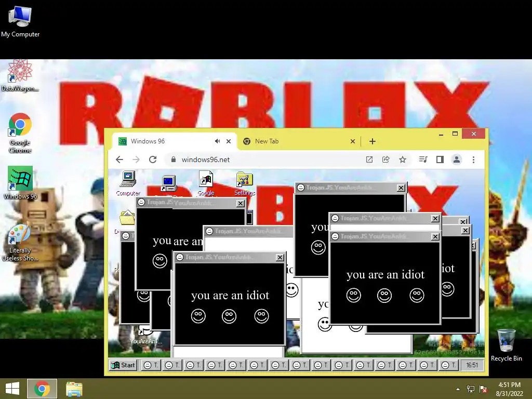Viewport: 532px width, 399px height.
Task: Click the open-in-app icon in address bar
Action: point(369,159)
